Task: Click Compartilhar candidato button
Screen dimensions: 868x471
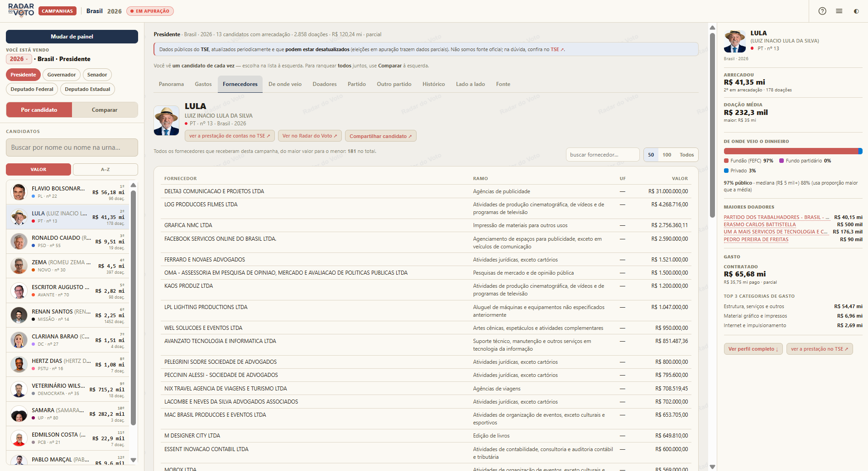Action: click(x=380, y=136)
